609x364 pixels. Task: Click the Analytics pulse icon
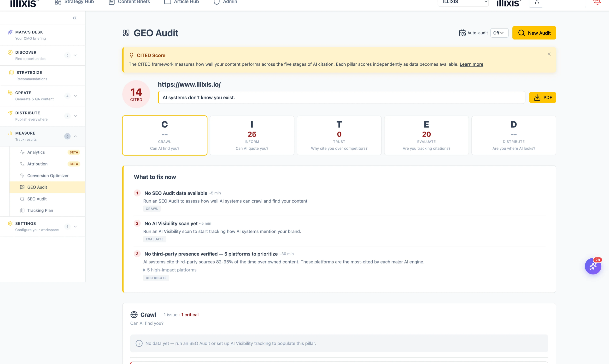[x=22, y=152]
